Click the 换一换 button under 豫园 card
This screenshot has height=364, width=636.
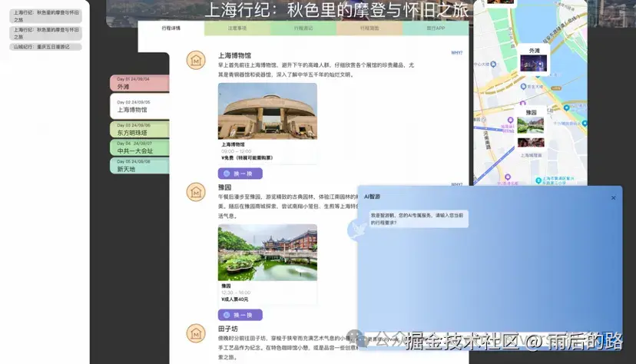pos(240,315)
